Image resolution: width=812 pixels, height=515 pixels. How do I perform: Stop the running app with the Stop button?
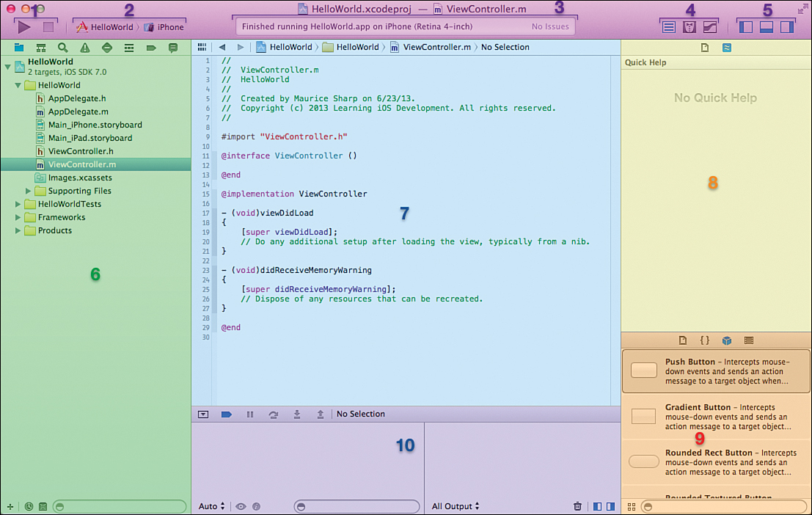click(48, 27)
